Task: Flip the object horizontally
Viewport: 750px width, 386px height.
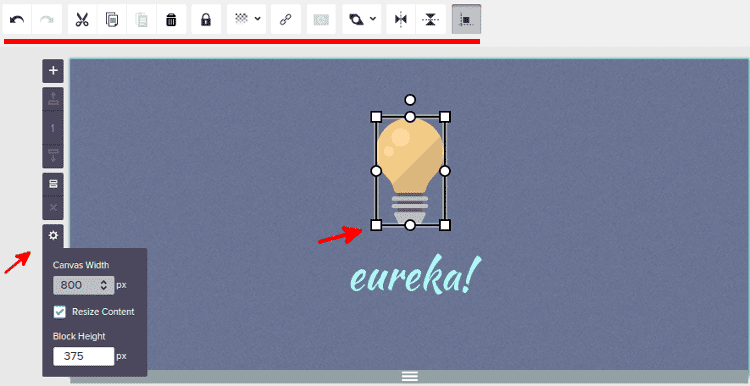Action: [401, 20]
